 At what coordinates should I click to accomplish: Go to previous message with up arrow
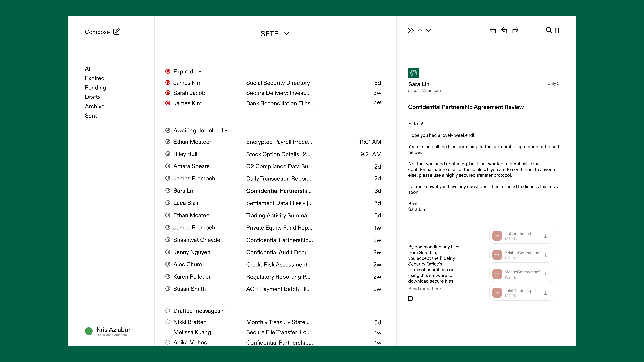(x=420, y=31)
